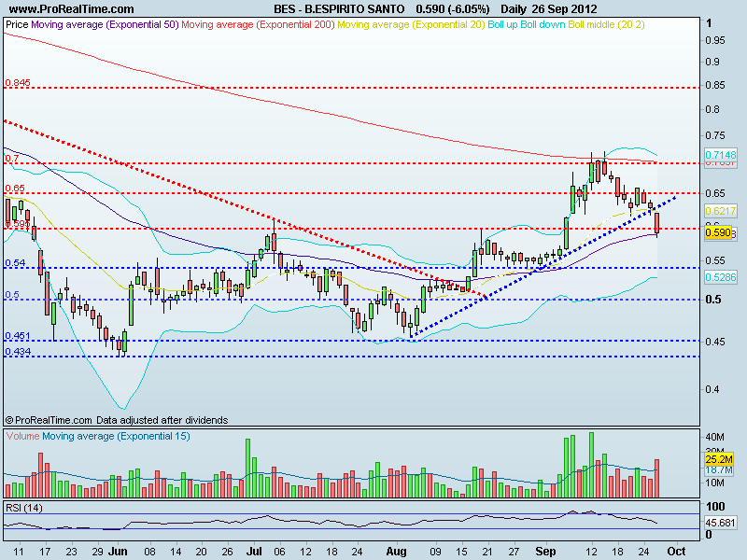
Task: Click the quote 0.590 (-6.05%) in header
Action: point(453,8)
